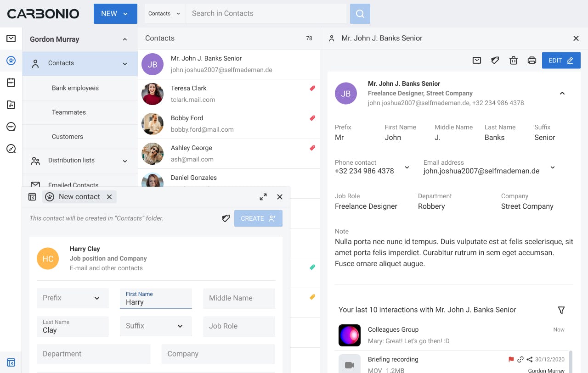Viewport: 588px width, 373px height.
Task: Click the CARBONIO logo
Action: tap(43, 14)
